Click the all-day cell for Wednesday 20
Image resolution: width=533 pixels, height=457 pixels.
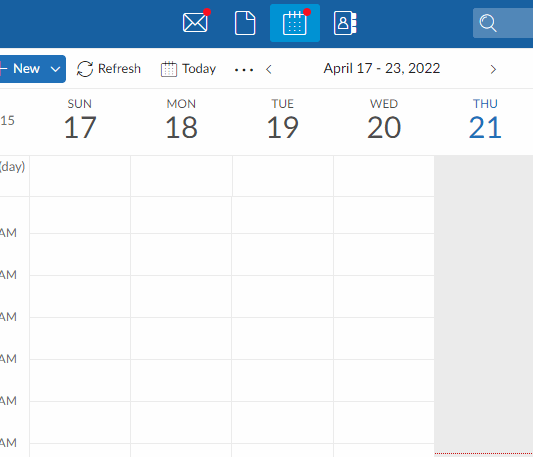click(x=384, y=176)
